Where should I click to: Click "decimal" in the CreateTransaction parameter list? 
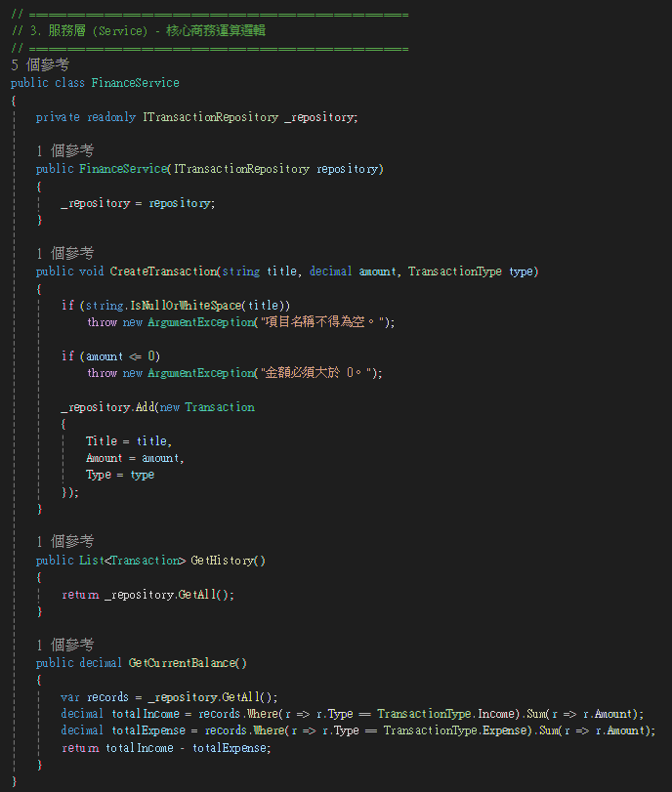pos(330,271)
